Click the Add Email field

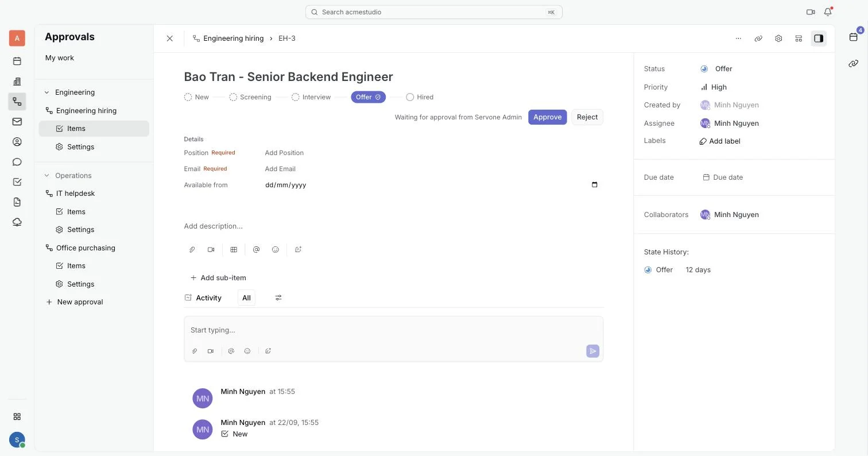pyautogui.click(x=280, y=169)
